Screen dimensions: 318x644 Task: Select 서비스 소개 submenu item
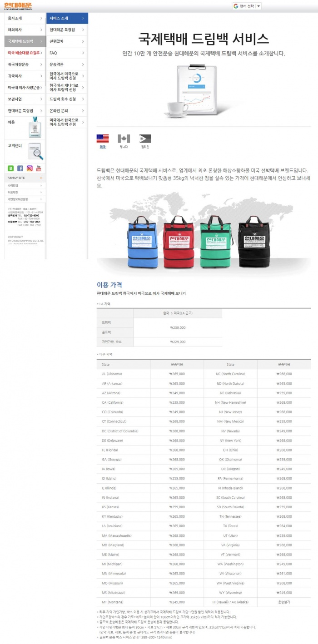click(67, 18)
